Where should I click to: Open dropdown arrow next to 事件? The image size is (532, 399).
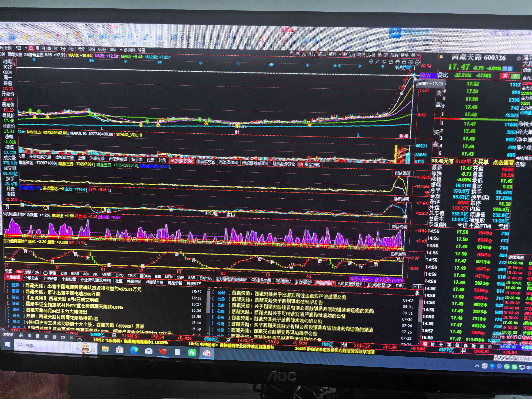pyautogui.click(x=340, y=54)
